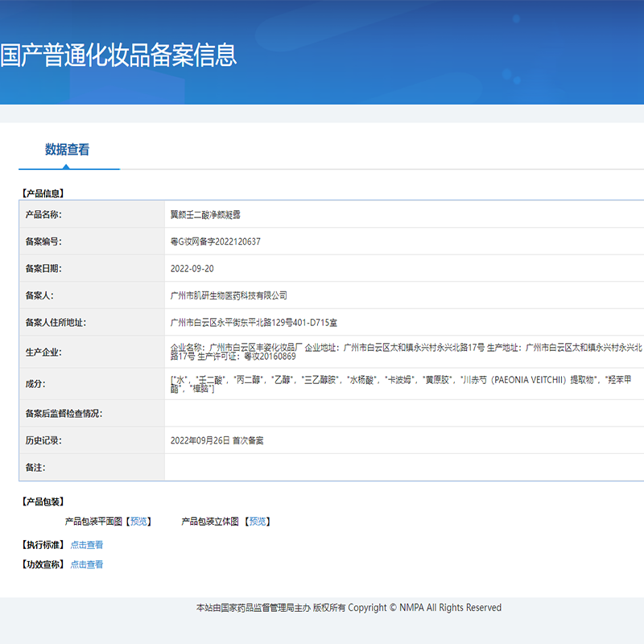644x644 pixels.
Task: Open the 产品包装立体图 预览 link
Action: [258, 521]
